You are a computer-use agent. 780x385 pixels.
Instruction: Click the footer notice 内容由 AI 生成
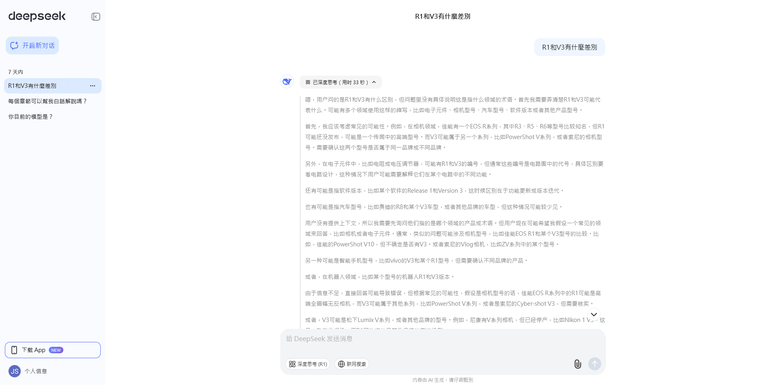443,380
